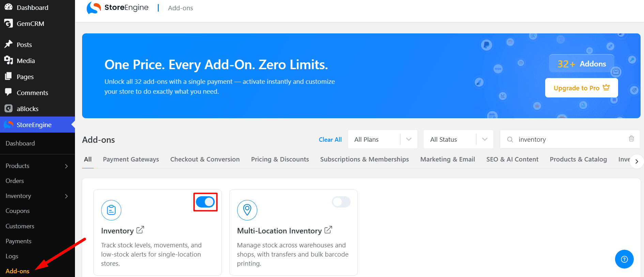The height and width of the screenshot is (277, 644).
Task: Click the Comments menu label
Action: (32, 93)
